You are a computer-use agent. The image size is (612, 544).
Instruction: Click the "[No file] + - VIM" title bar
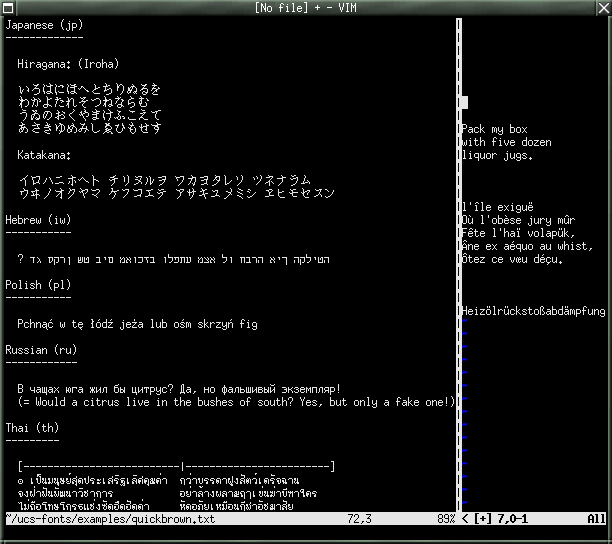305,8
